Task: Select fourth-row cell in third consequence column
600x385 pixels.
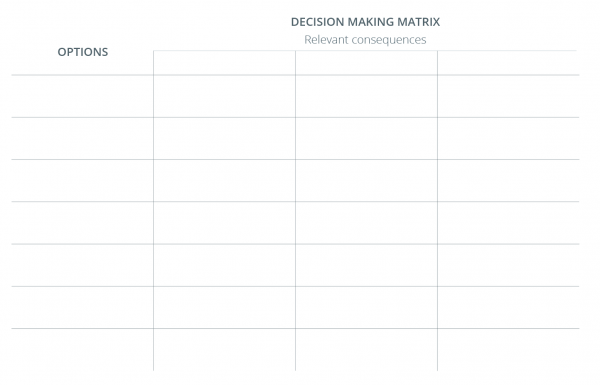Action: (x=508, y=223)
